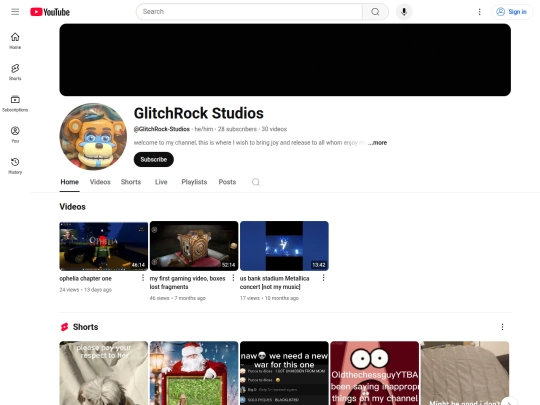Focus the Search input field
Viewport: 540px width, 405px height.
point(249,12)
